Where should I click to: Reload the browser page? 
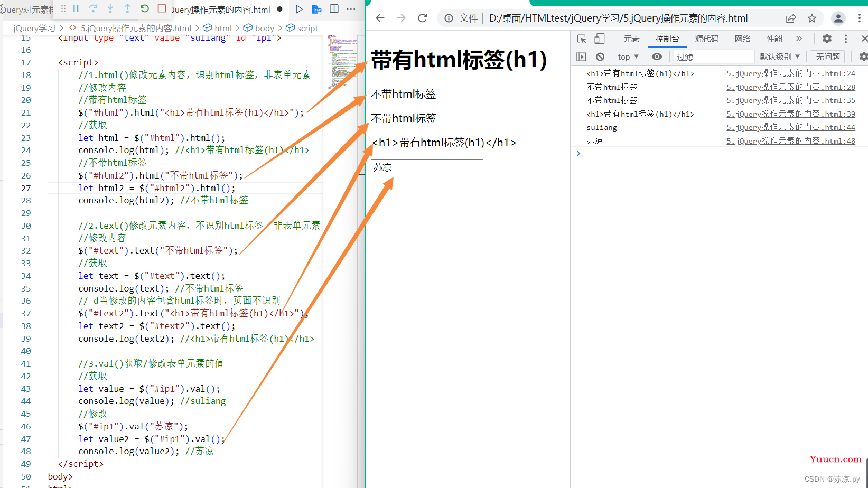point(422,18)
